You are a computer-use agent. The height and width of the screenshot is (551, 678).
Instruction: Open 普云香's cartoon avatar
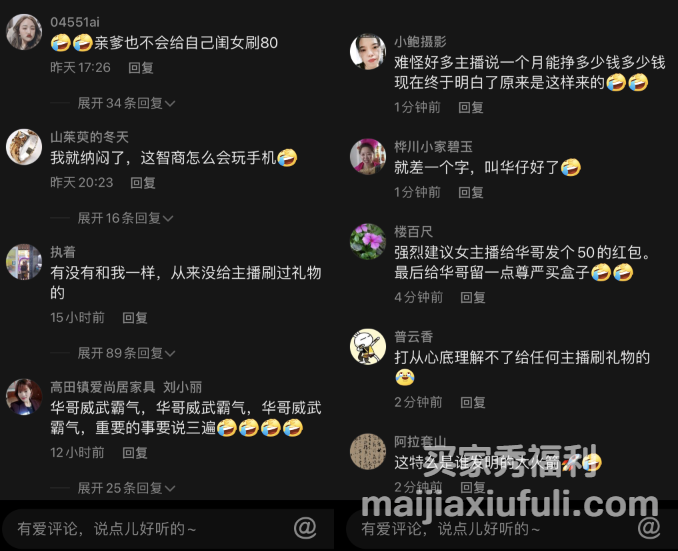click(368, 346)
